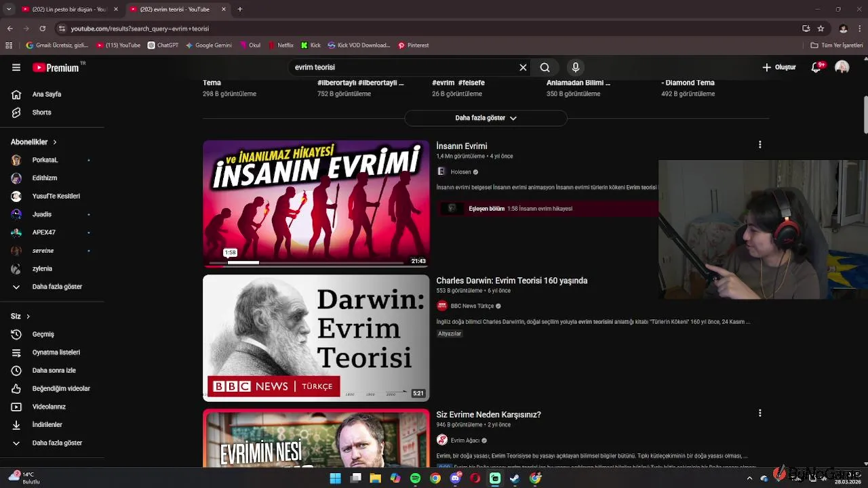Open the Google Gemini bookmark
This screenshot has height=488, width=868.
[x=209, y=45]
